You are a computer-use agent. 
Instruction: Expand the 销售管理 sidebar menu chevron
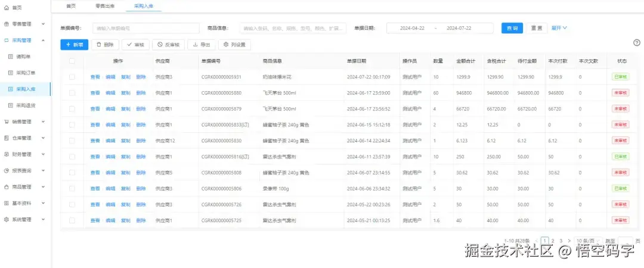[43, 122]
